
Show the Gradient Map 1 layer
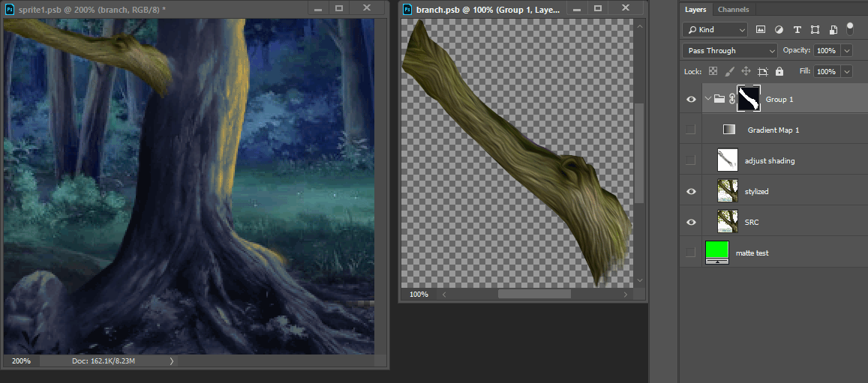tap(691, 130)
